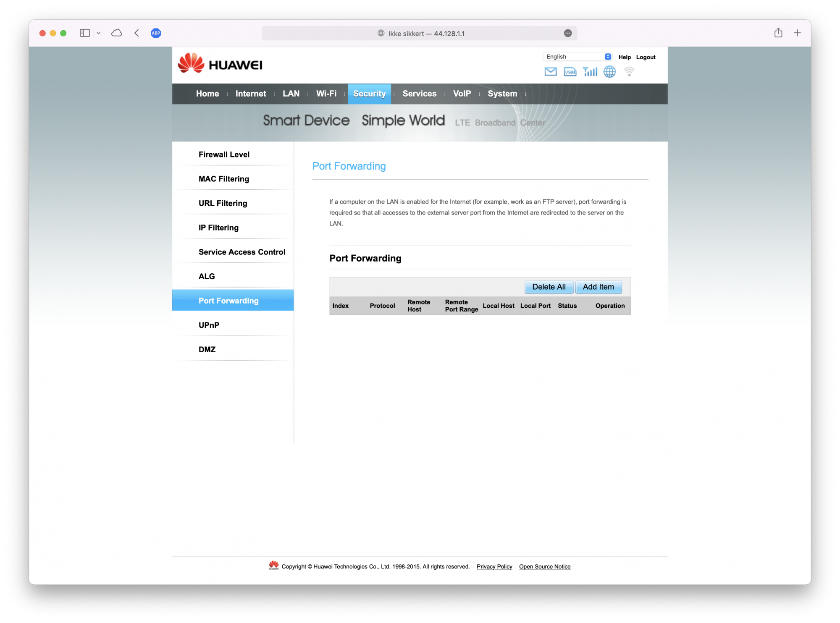Show iCloud tabs cloud icon
This screenshot has height=623, width=840.
pos(117,33)
